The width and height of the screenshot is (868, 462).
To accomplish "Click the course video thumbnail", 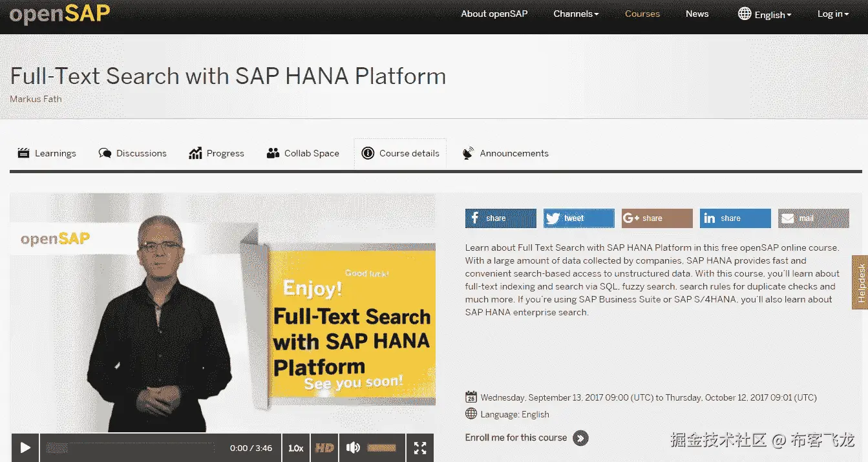I will [222, 313].
